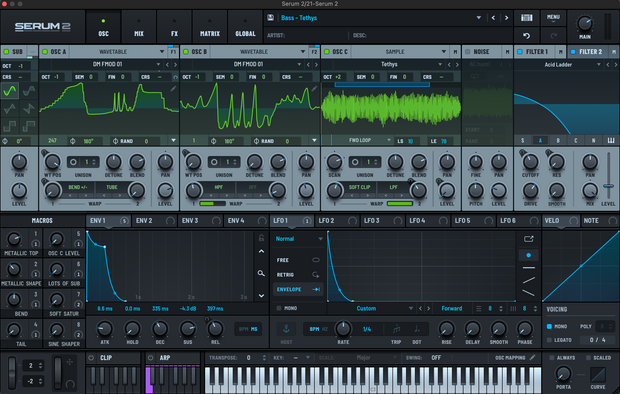Viewport: 620px width, 394px height.
Task: Click the envelope zoom magnifier icon
Action: click(261, 273)
